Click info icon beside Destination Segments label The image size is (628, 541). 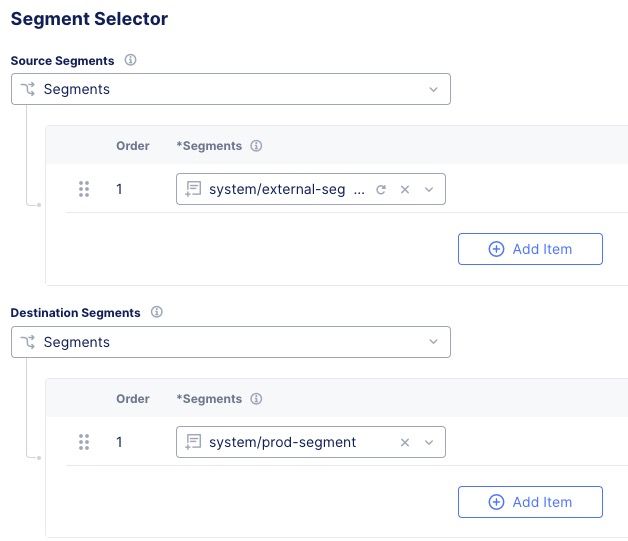[x=156, y=312]
